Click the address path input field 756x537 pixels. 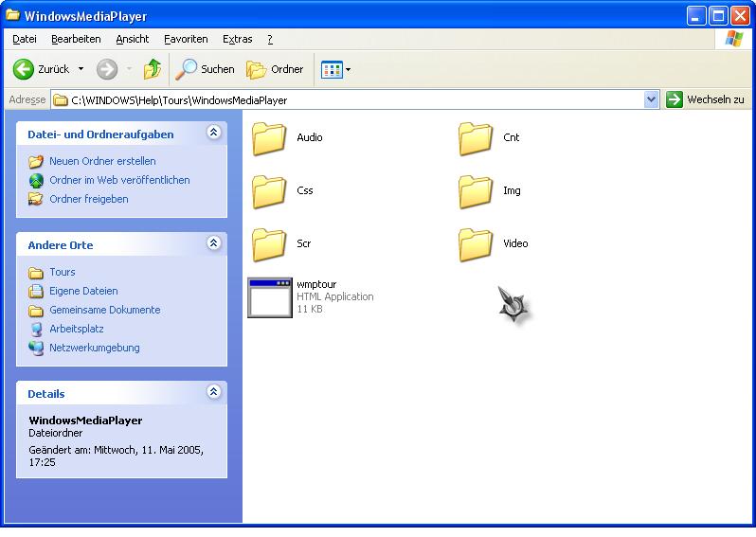point(351,99)
